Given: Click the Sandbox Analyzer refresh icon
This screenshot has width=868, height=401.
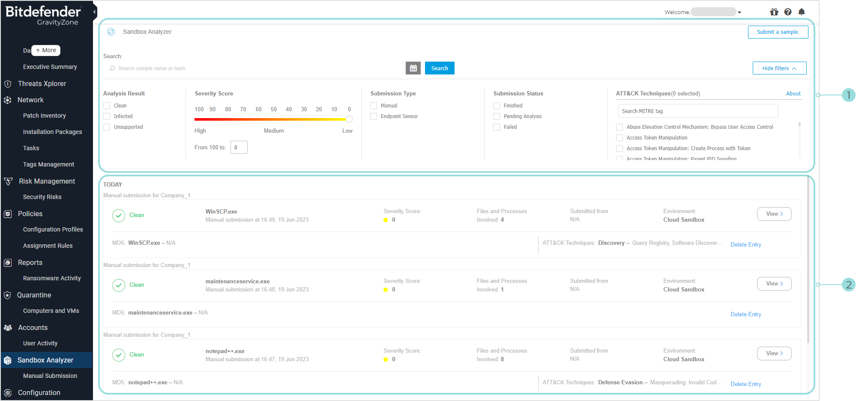Looking at the screenshot, I should (x=111, y=32).
